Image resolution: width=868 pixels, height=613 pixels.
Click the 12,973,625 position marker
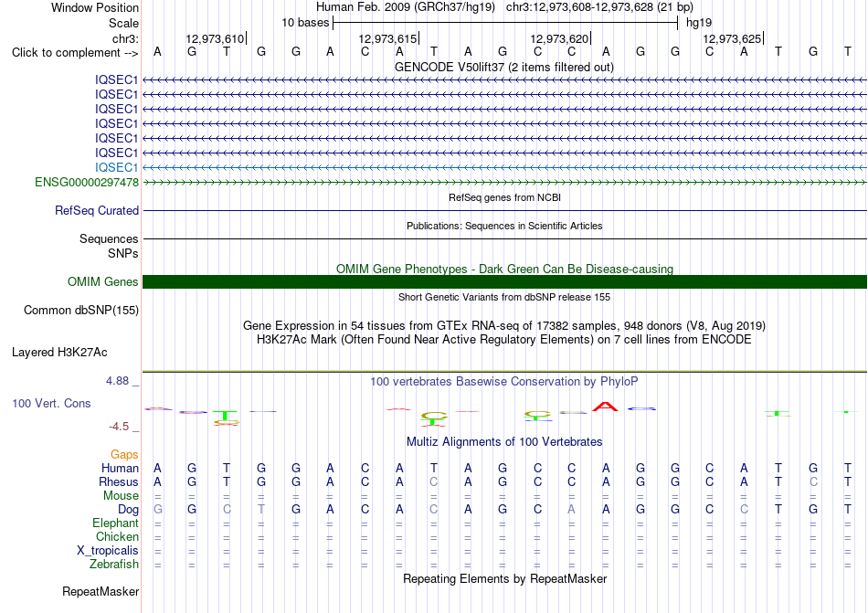[732, 38]
